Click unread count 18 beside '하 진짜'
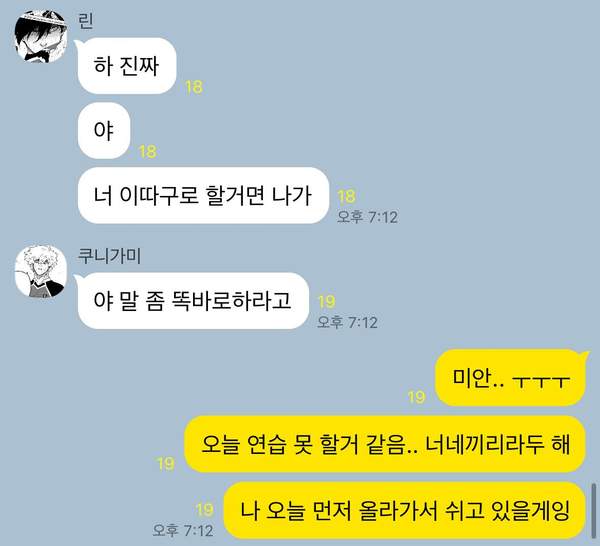This screenshot has height=546, width=600. [x=194, y=87]
